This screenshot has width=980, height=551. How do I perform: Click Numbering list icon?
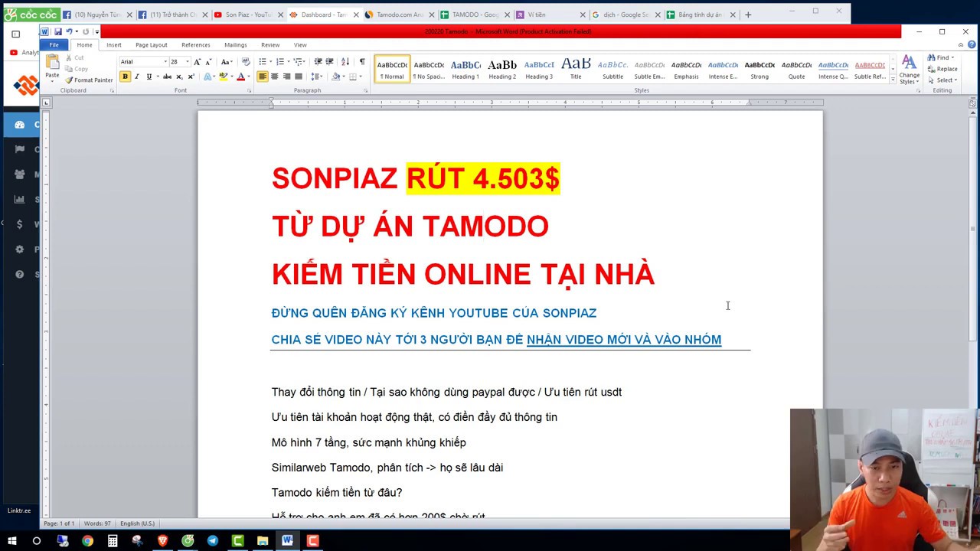point(280,61)
